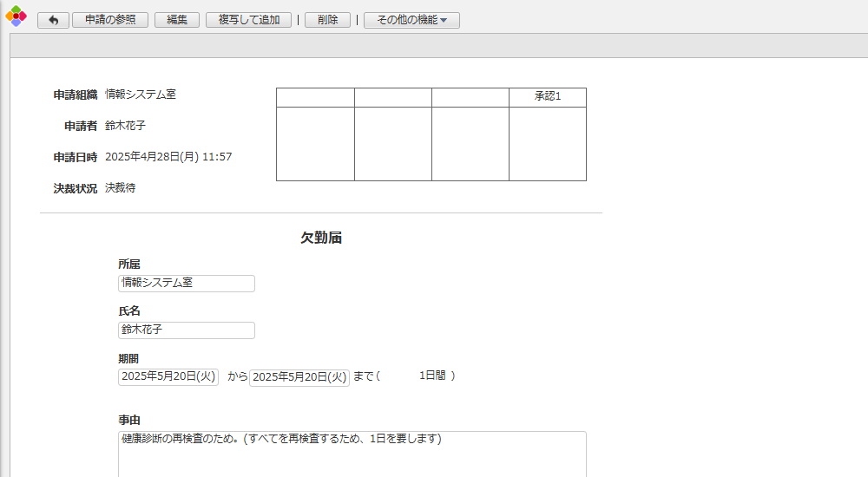Delete the request with 削除
Viewport: 868px width, 477px height.
327,20
